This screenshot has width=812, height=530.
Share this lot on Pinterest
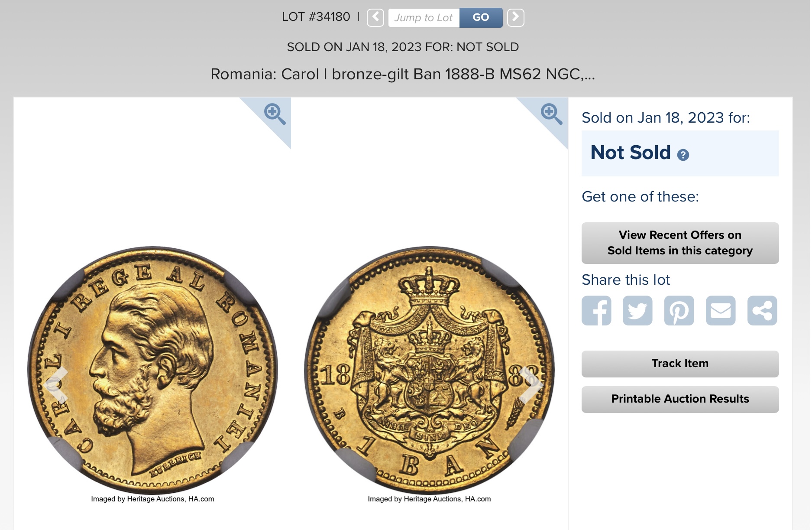679,310
